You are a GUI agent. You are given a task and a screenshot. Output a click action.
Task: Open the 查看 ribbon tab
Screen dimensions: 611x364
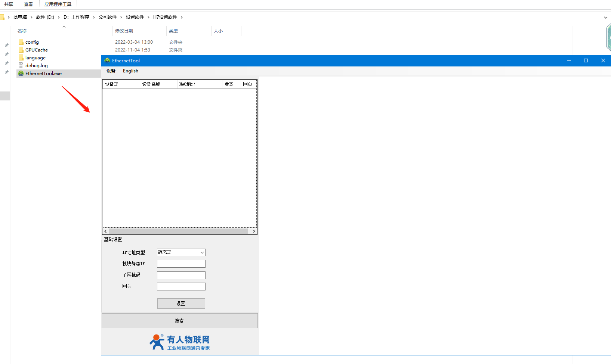28,4
